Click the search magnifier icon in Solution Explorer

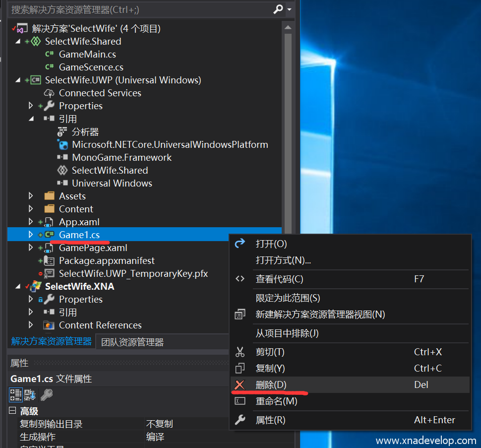pos(278,9)
